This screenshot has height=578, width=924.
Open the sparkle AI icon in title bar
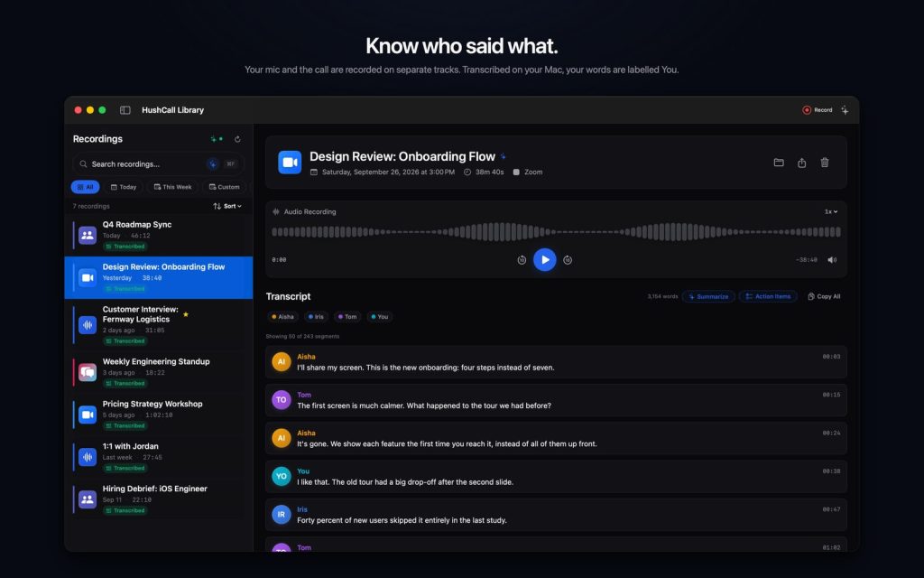[845, 110]
